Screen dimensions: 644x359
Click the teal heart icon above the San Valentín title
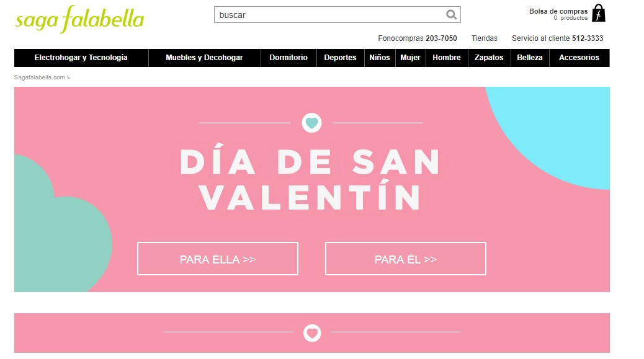[311, 123]
